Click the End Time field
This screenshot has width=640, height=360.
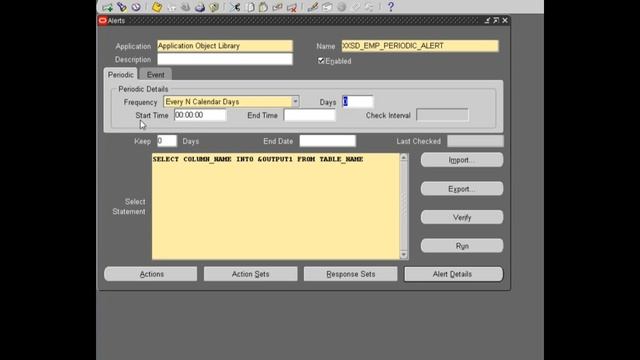[x=309, y=115]
